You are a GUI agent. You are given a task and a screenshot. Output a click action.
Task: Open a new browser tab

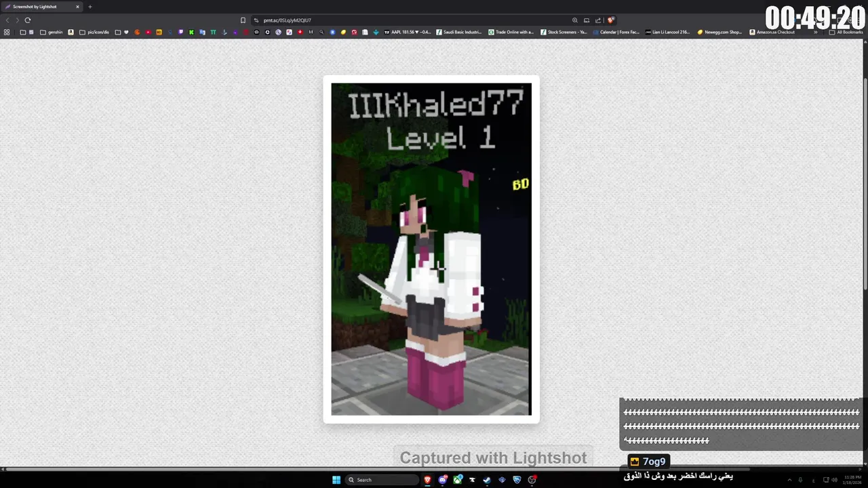[90, 7]
